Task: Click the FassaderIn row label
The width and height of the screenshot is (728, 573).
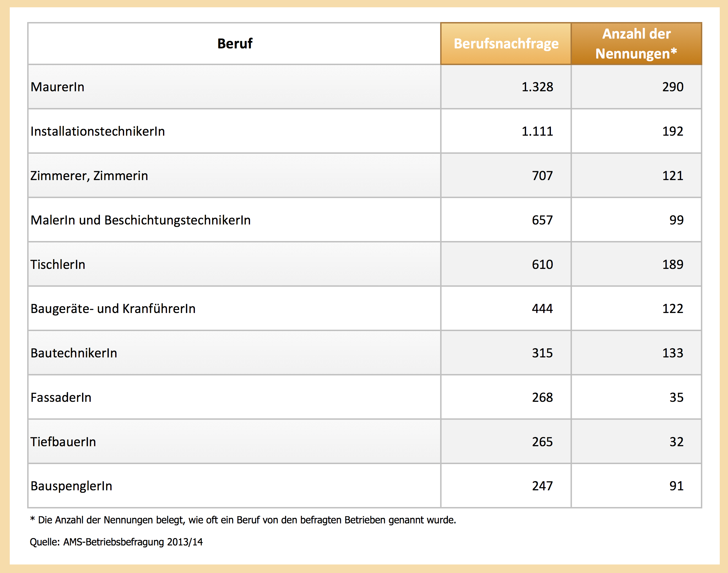Action: 61,398
